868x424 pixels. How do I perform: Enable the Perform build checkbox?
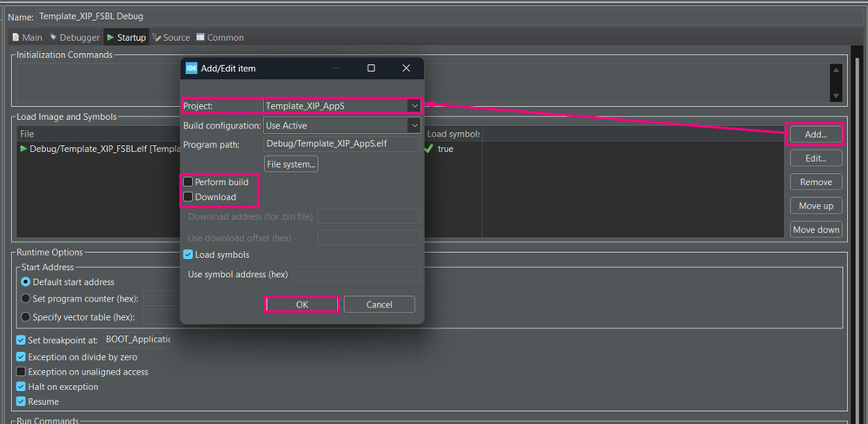[x=189, y=182]
